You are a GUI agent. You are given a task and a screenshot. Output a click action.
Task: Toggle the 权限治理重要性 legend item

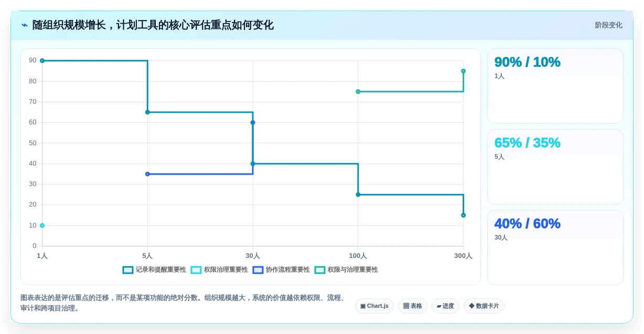[219, 270]
